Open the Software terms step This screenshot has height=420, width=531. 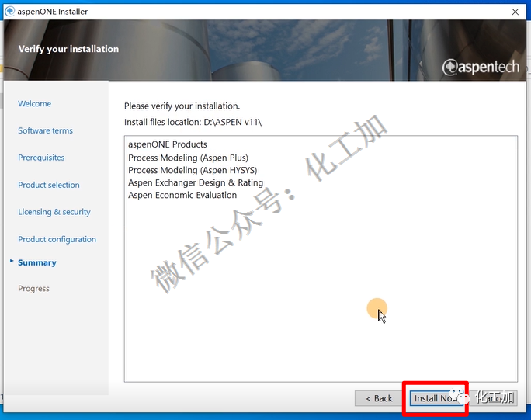coord(45,130)
